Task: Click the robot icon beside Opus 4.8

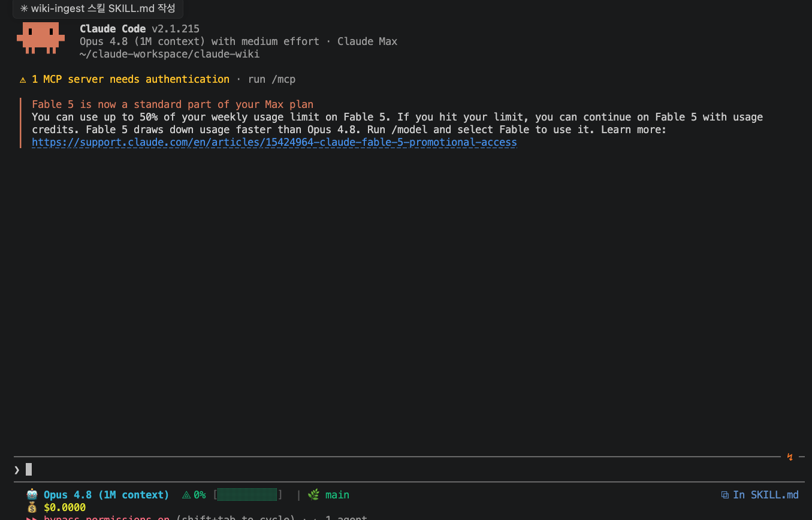Action: (32, 495)
